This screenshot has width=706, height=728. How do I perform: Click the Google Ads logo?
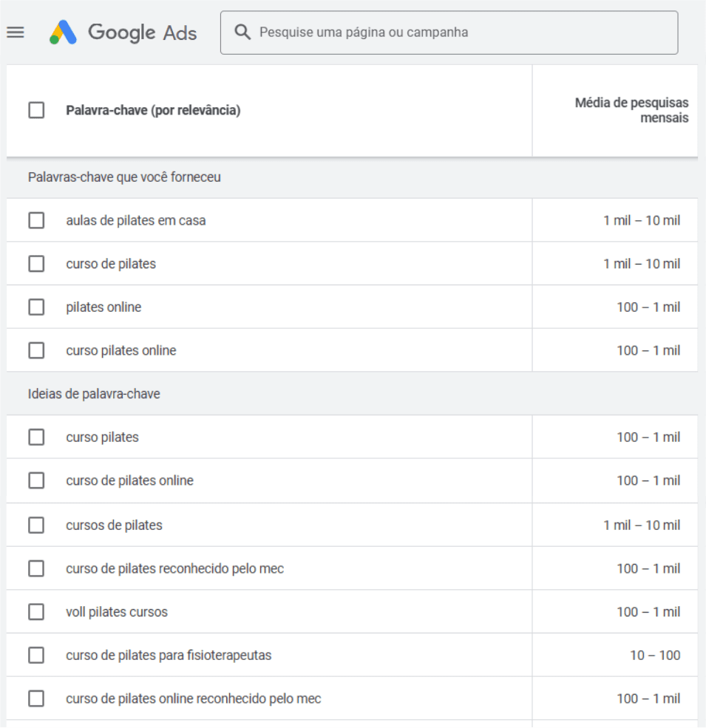point(123,33)
